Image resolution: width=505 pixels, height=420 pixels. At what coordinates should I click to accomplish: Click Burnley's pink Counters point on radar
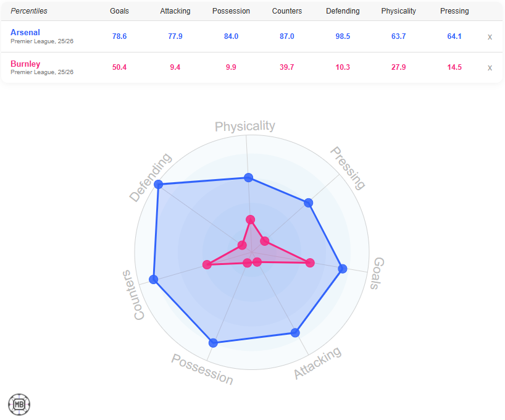click(207, 264)
